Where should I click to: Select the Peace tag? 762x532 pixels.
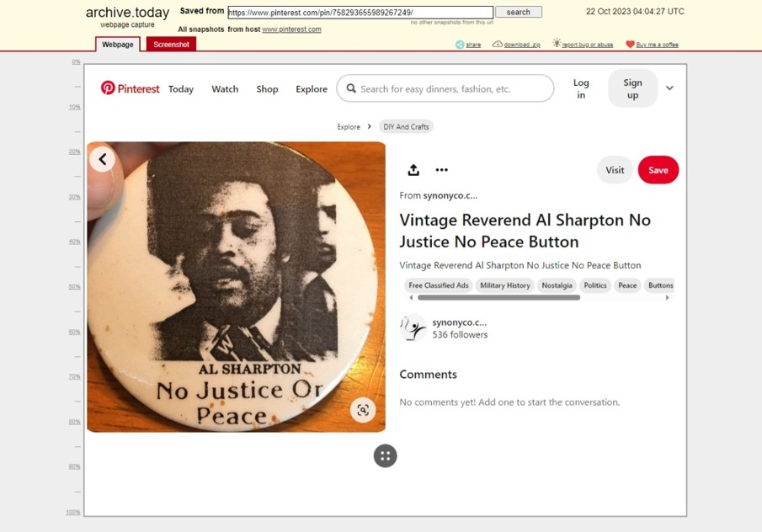(627, 285)
